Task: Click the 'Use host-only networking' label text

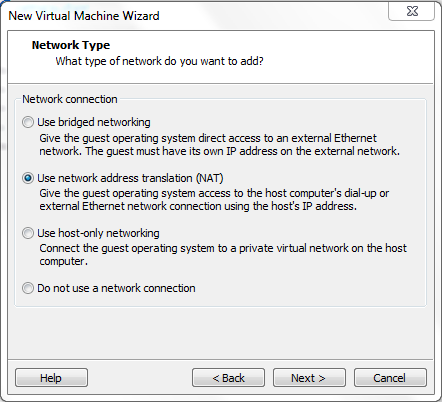Action: (x=98, y=233)
